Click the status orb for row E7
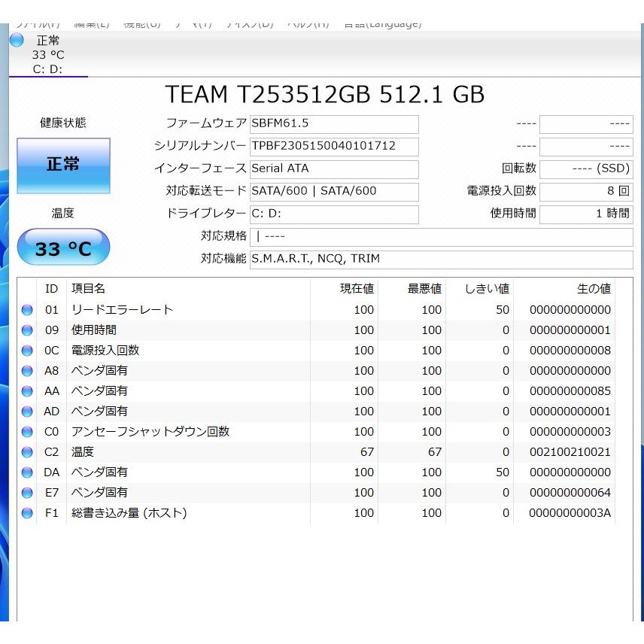 [27, 493]
